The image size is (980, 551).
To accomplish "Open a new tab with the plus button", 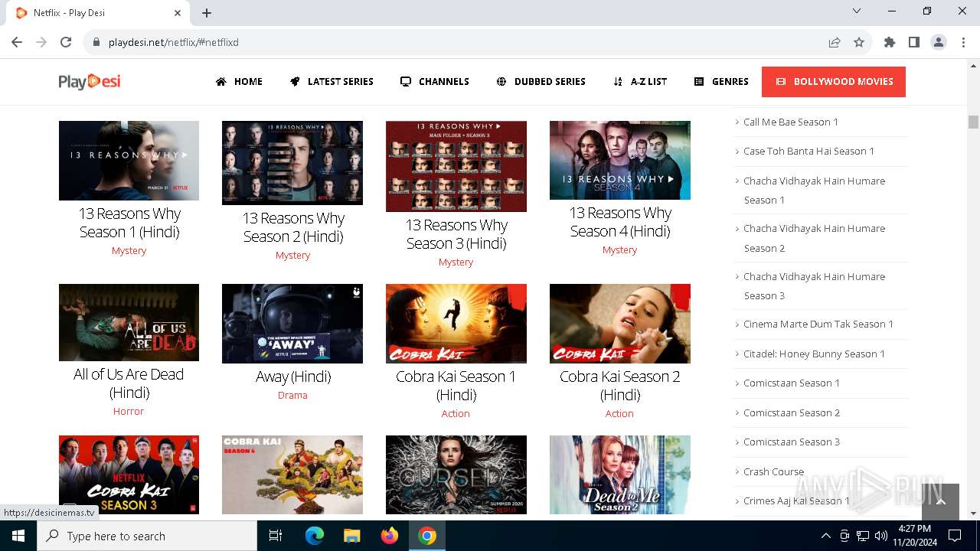I will (207, 13).
